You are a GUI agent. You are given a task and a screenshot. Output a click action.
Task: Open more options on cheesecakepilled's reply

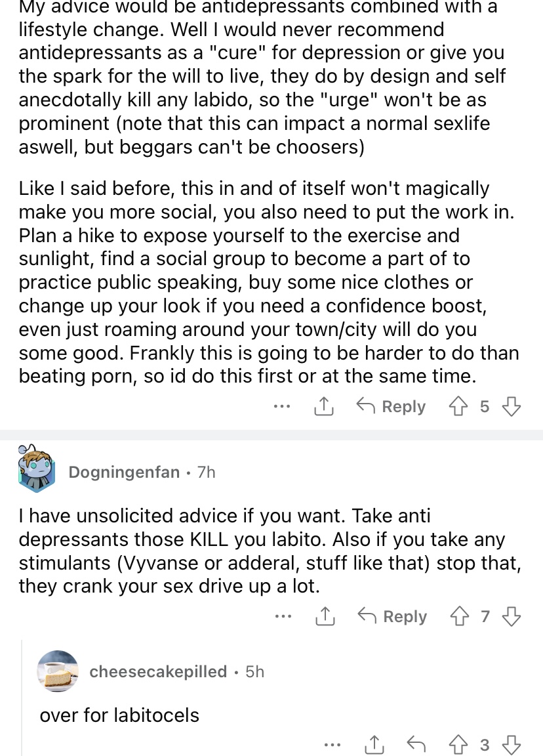pos(332,745)
